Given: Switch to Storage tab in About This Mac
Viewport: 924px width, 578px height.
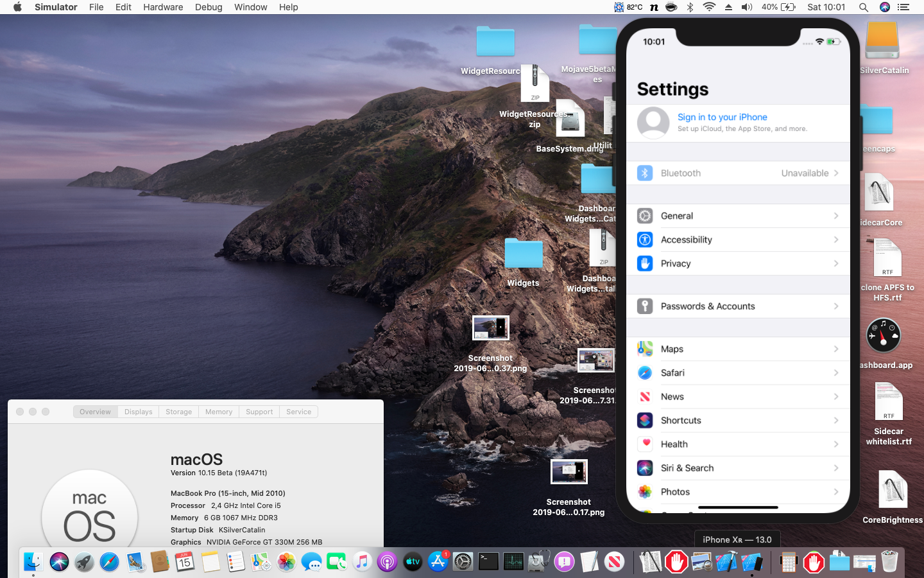Looking at the screenshot, I should click(178, 412).
